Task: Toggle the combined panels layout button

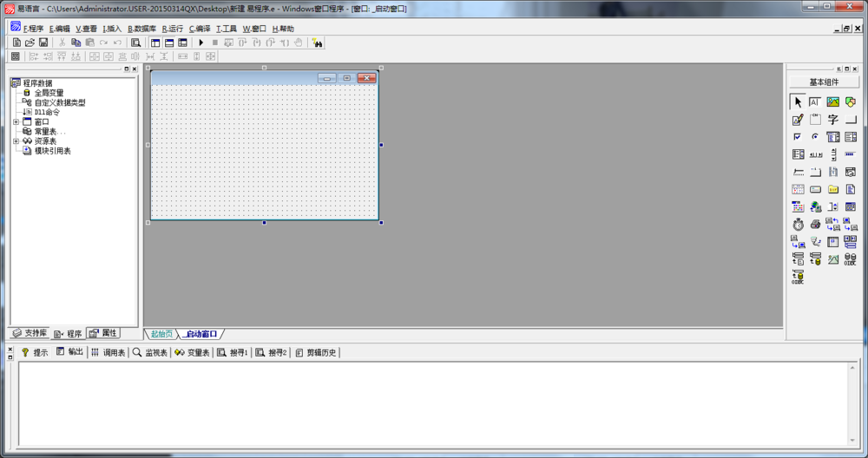Action: (182, 43)
